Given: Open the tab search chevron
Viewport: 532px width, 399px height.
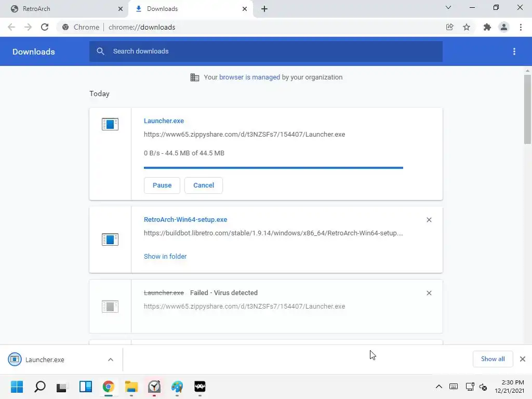Looking at the screenshot, I should point(448,7).
